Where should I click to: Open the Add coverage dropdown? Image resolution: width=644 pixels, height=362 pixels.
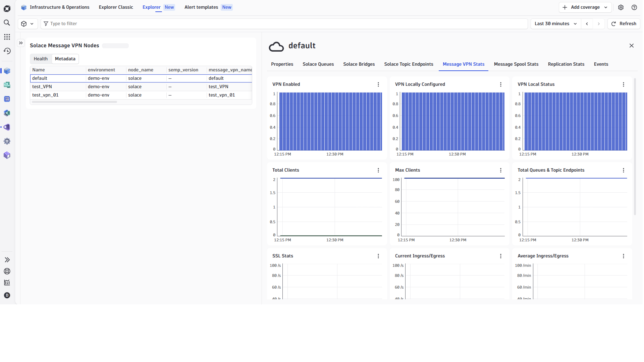[x=585, y=7]
